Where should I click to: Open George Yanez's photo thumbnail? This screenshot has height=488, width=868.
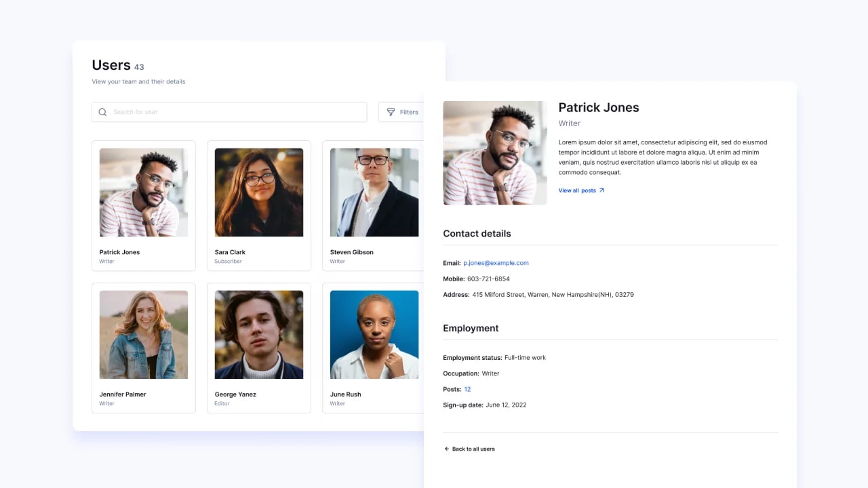point(259,335)
